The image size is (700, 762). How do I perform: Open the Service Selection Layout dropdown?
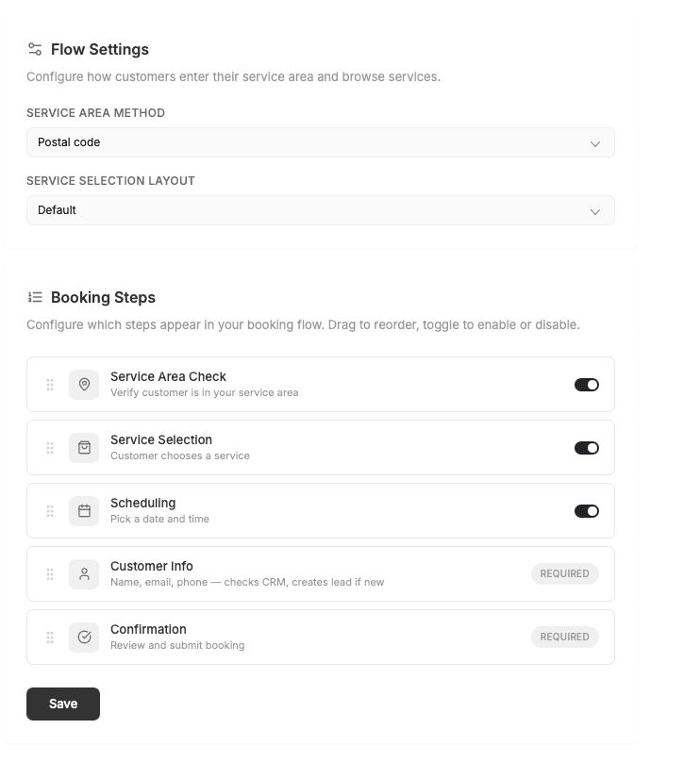[320, 210]
